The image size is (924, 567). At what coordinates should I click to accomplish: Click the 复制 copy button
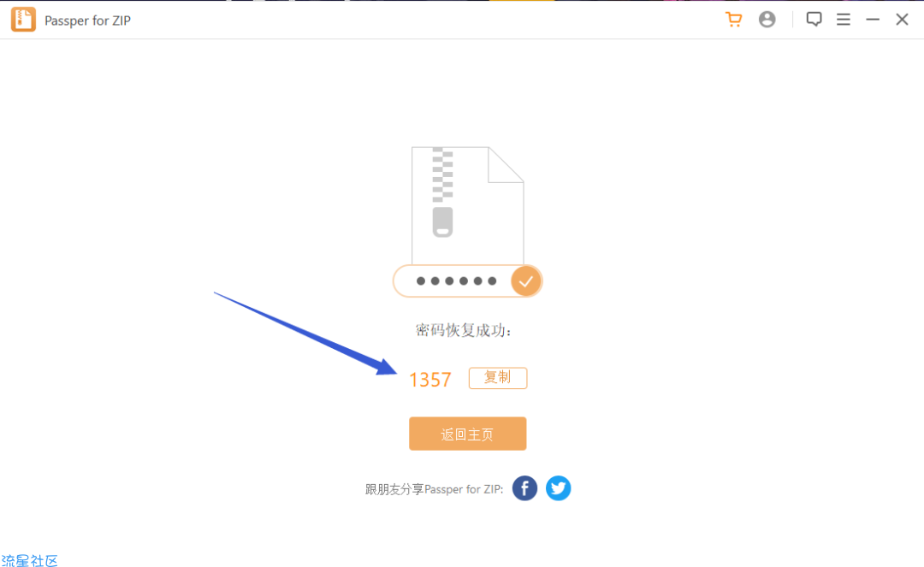(x=498, y=378)
